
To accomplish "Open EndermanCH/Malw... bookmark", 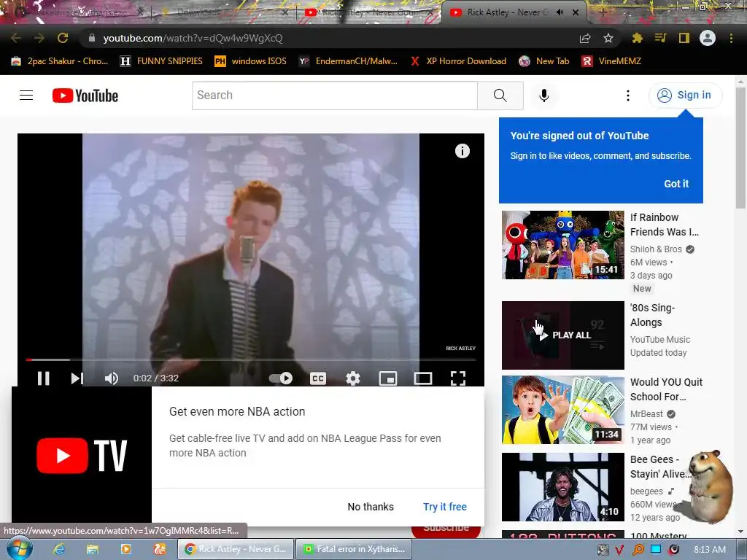I will click(x=348, y=61).
